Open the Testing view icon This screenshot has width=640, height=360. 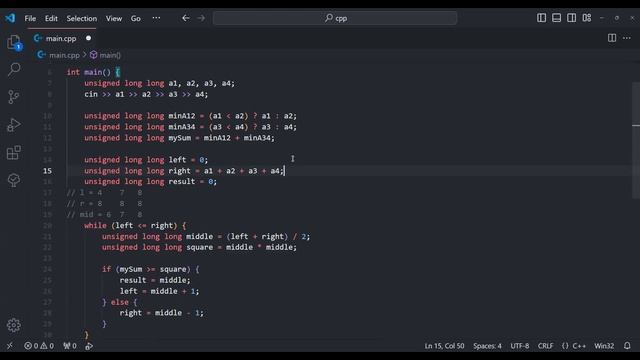point(14,180)
